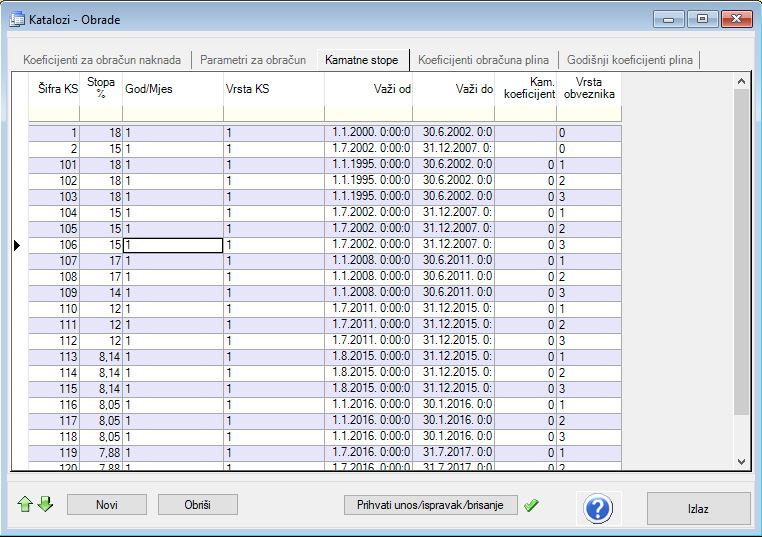Image resolution: width=762 pixels, height=537 pixels.
Task: Maximize the Katalozi - Obrade window
Action: (702, 19)
